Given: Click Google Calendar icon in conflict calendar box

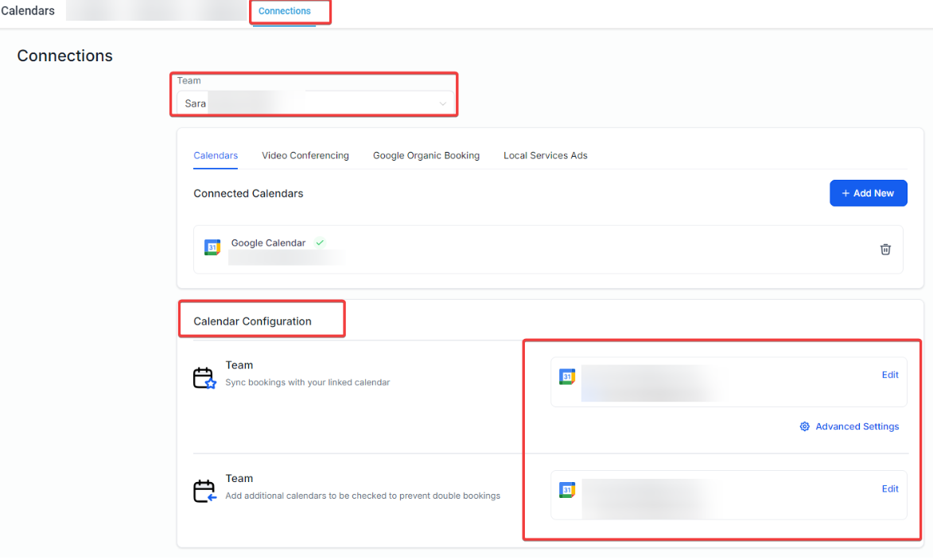Looking at the screenshot, I should (567, 490).
